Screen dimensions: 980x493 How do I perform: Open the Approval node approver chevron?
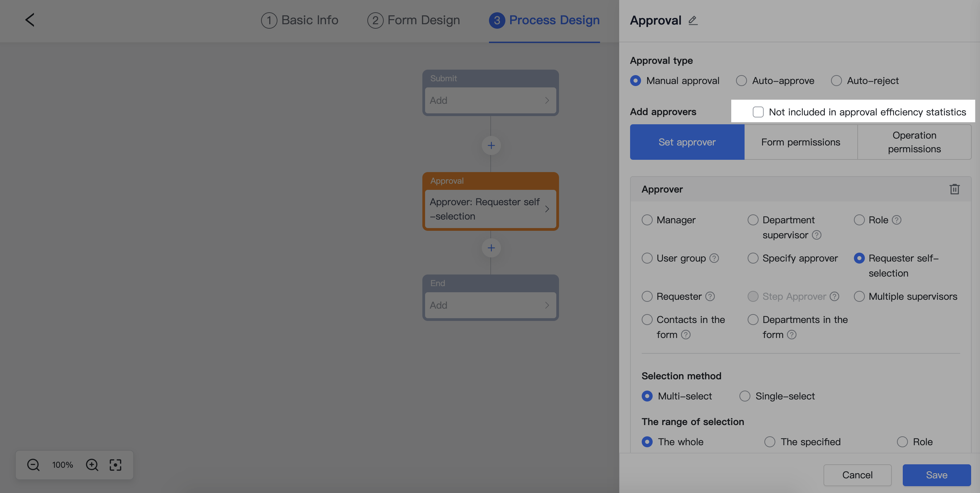pos(547,209)
